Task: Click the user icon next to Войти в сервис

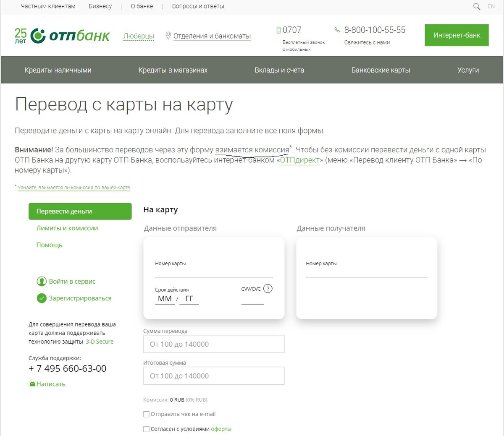Action: point(42,281)
